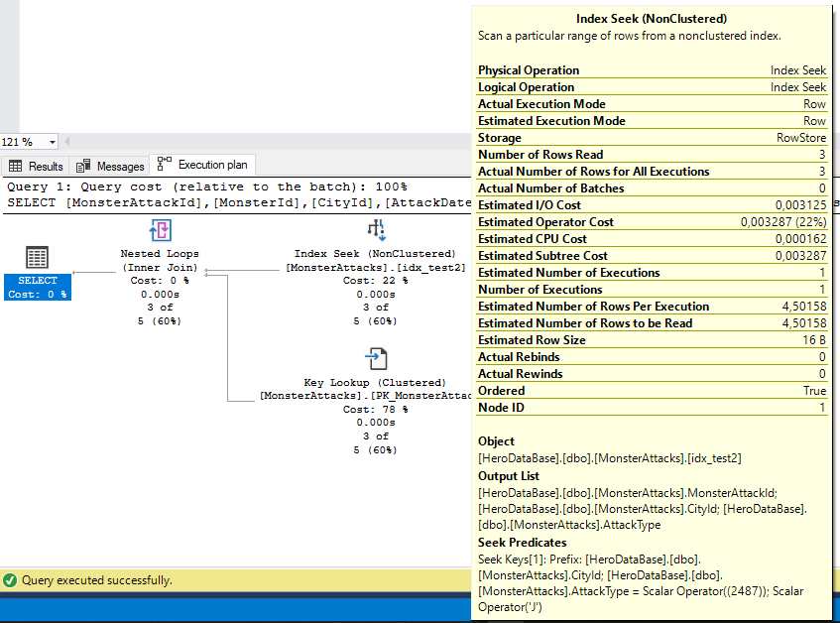Open the Execution plan tab

(202, 165)
